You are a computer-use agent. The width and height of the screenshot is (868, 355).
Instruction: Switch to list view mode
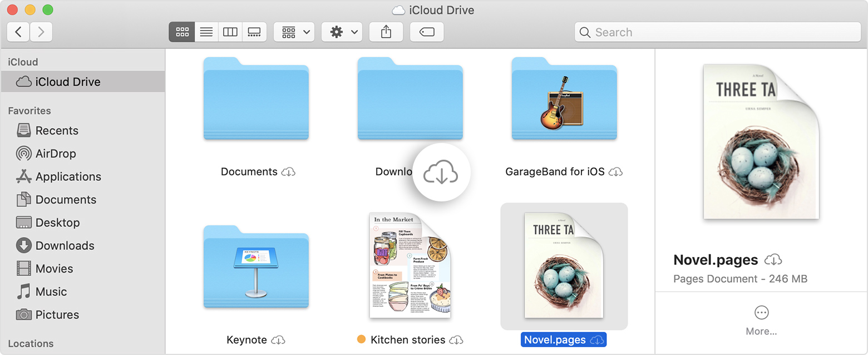206,32
